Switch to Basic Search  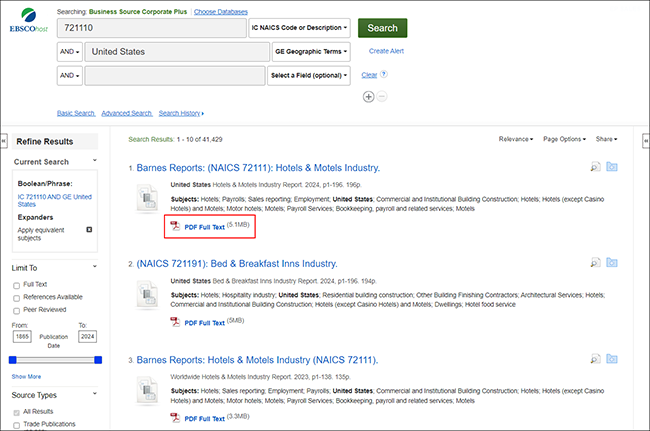(76, 113)
